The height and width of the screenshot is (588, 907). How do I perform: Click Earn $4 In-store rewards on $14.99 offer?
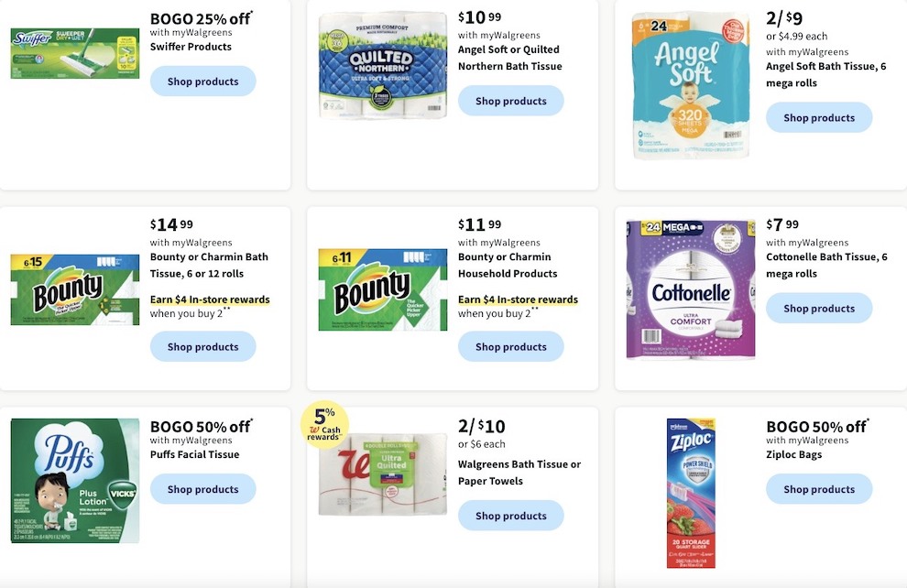tap(210, 299)
